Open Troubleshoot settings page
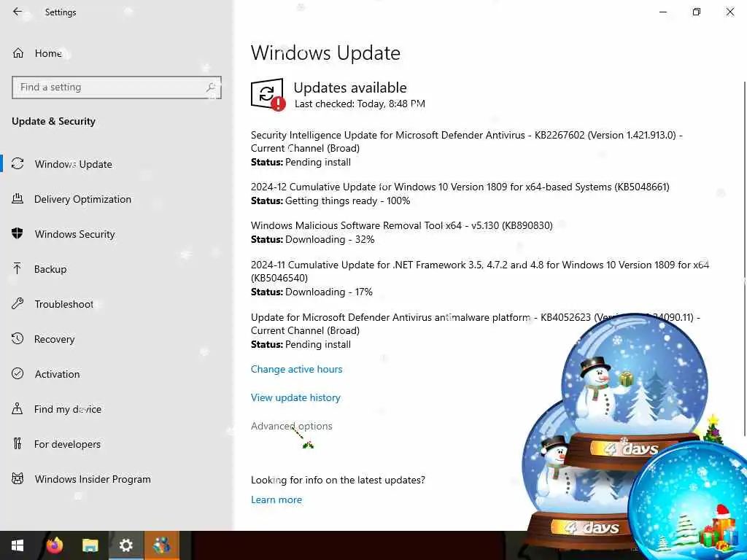 tap(64, 304)
